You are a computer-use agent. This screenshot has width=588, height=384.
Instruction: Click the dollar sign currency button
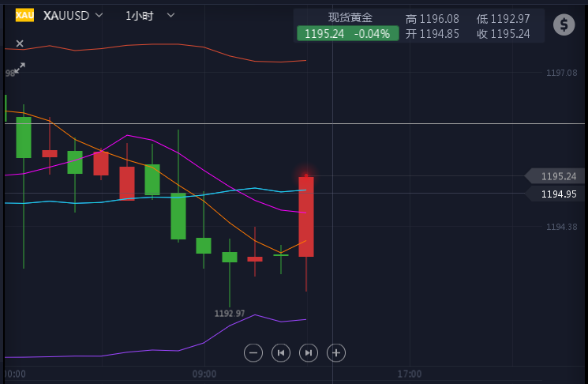(564, 24)
